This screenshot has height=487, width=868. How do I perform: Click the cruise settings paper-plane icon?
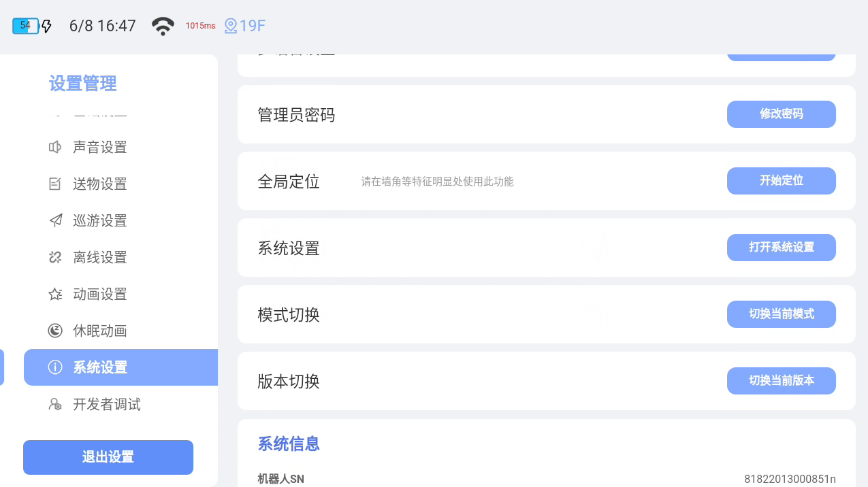coord(55,220)
